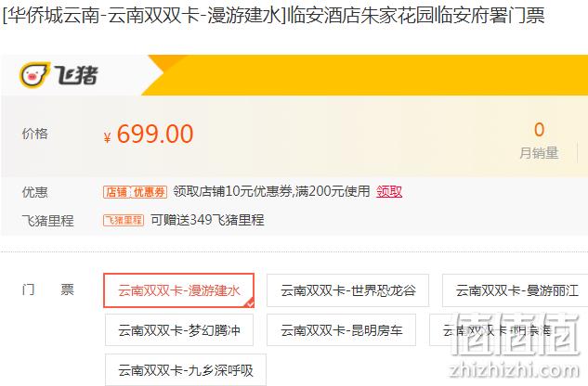Select ticket option 云南双双卡-漫游建水
588x386 pixels.
[x=179, y=290]
